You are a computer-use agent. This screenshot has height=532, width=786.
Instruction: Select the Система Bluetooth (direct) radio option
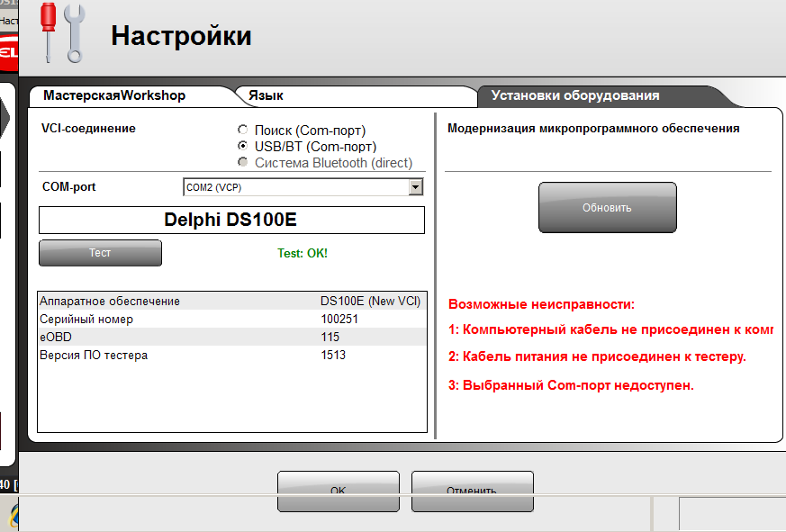(242, 162)
